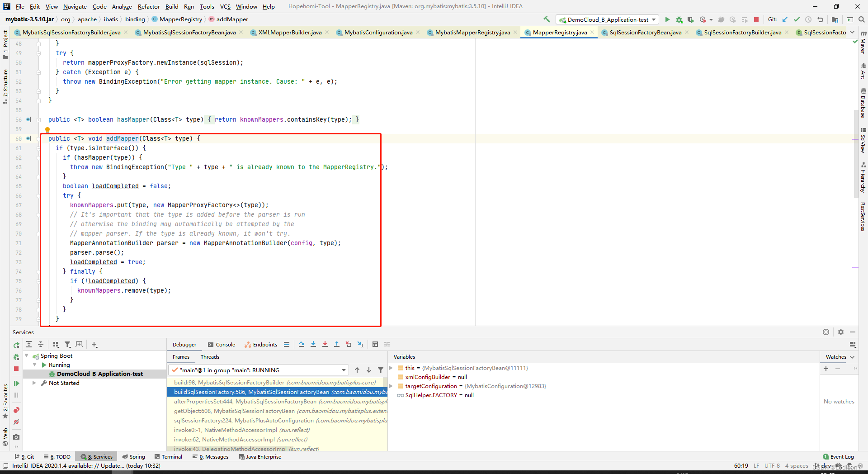This screenshot has width=868, height=474.
Task: Click Search Everywhere magnifier icon
Action: [862, 19]
